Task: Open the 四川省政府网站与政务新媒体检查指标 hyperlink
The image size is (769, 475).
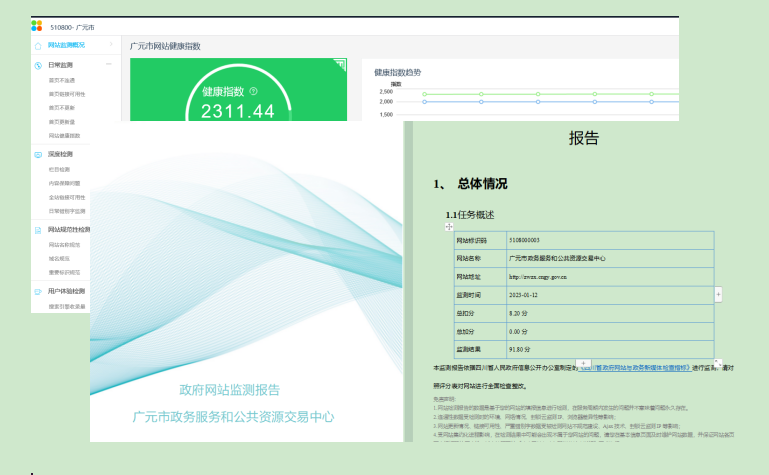Action: [635, 368]
